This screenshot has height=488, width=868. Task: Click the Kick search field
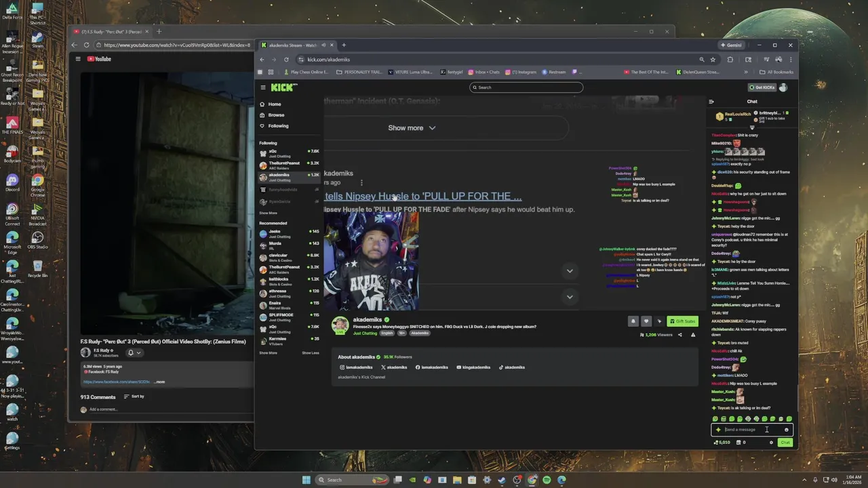pyautogui.click(x=526, y=87)
